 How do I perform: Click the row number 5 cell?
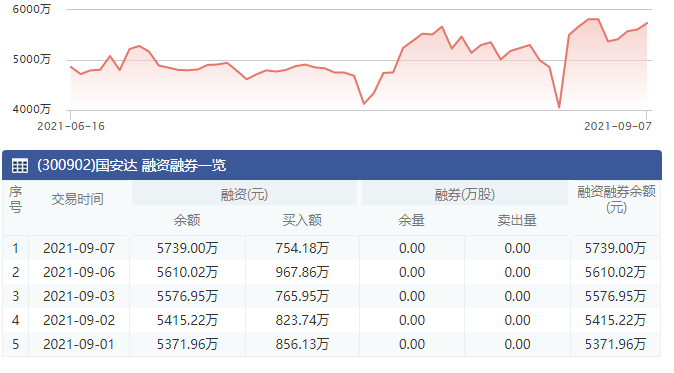click(15, 345)
